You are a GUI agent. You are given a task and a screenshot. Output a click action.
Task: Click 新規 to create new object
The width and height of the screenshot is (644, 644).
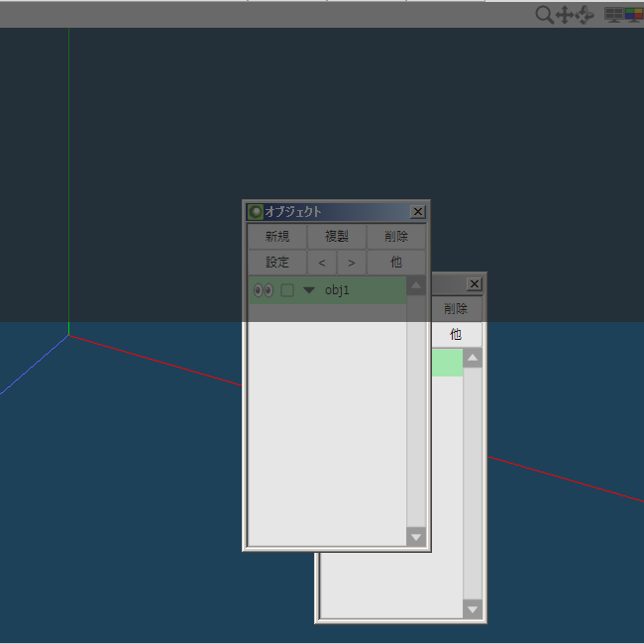point(277,236)
